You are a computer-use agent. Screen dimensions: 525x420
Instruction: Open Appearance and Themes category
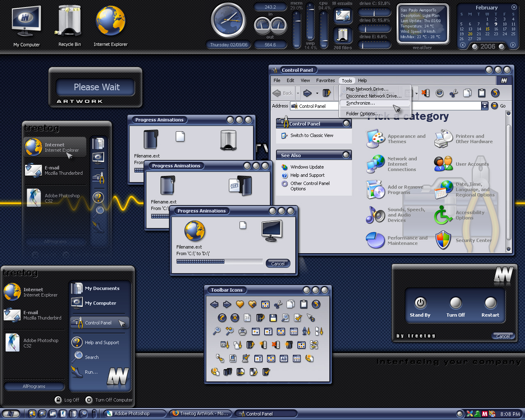coord(396,139)
